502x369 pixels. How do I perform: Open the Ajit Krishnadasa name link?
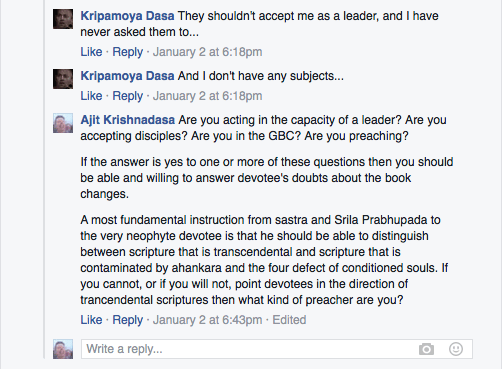pos(127,120)
